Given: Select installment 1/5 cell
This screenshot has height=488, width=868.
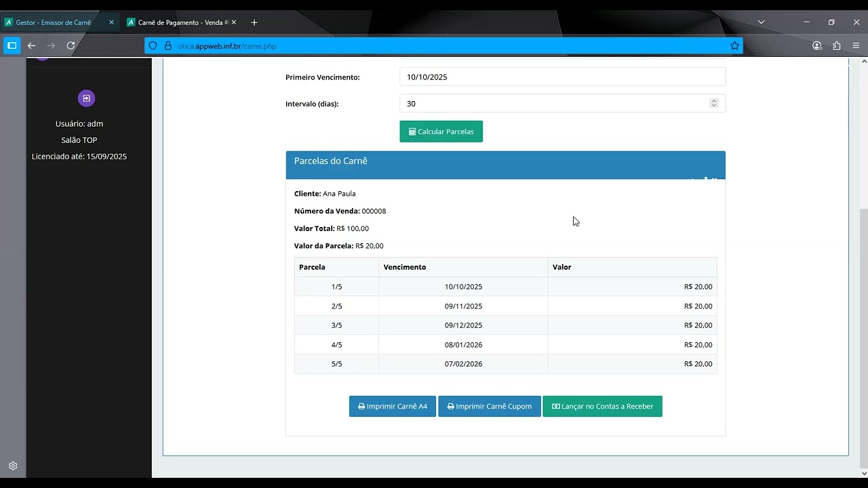Looking at the screenshot, I should pyautogui.click(x=336, y=287).
